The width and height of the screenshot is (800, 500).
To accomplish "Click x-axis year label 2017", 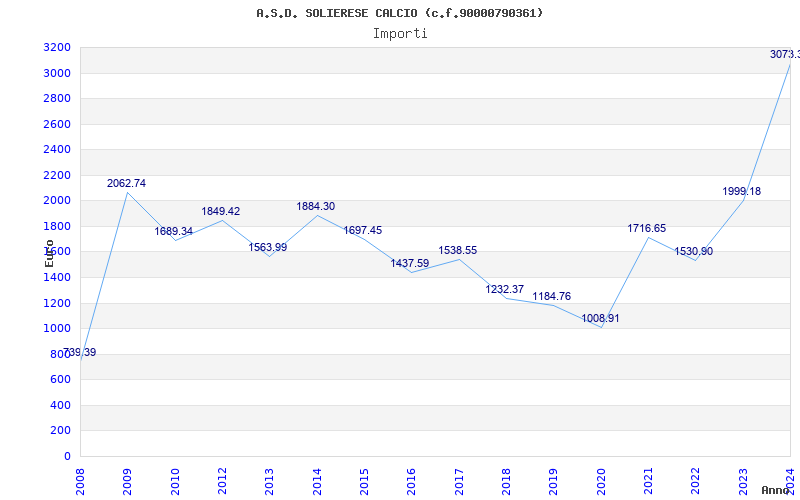I will [x=459, y=482].
